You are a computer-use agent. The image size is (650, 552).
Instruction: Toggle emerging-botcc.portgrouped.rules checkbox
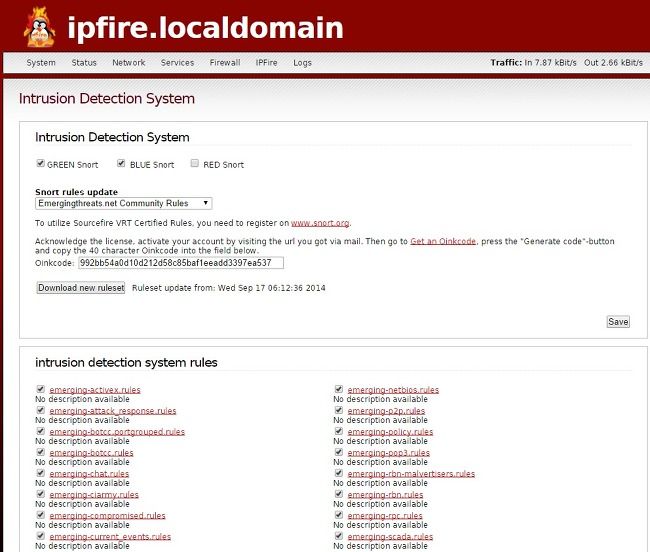40,431
